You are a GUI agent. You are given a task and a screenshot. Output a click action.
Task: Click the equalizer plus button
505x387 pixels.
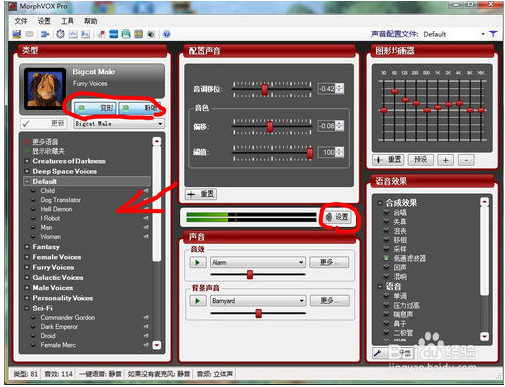click(445, 160)
